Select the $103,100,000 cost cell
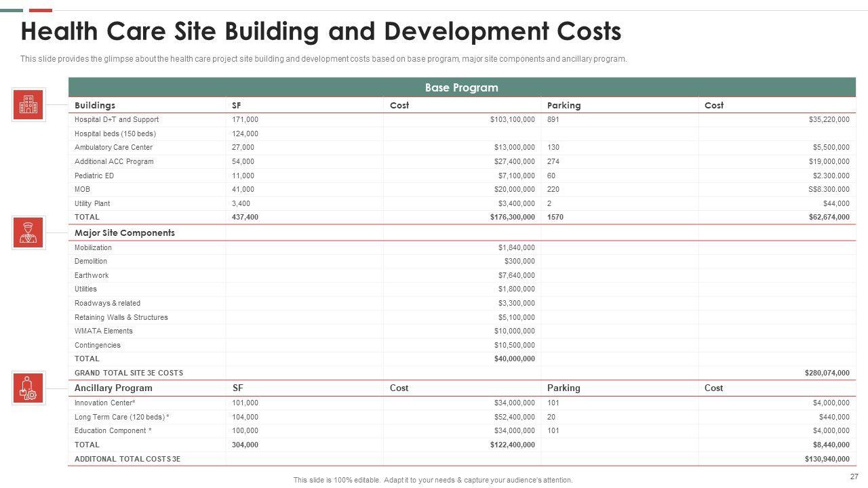Image resolution: width=868 pixels, height=488 pixels. (x=512, y=120)
